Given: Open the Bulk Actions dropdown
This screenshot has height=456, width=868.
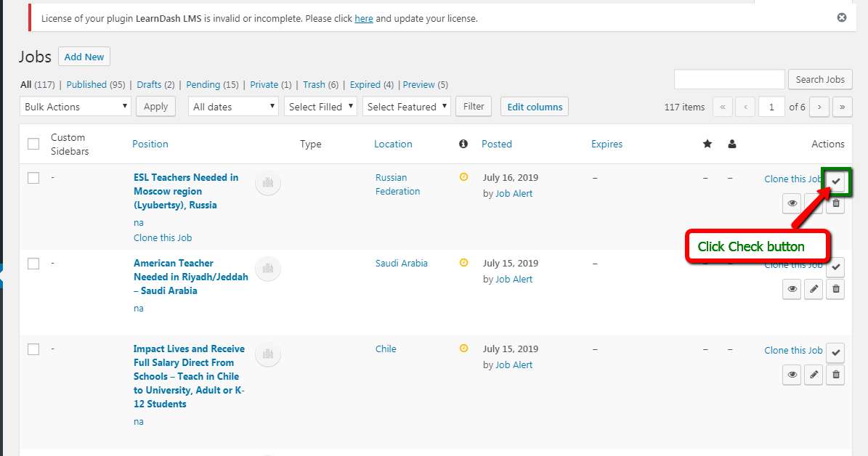Looking at the screenshot, I should pos(76,107).
